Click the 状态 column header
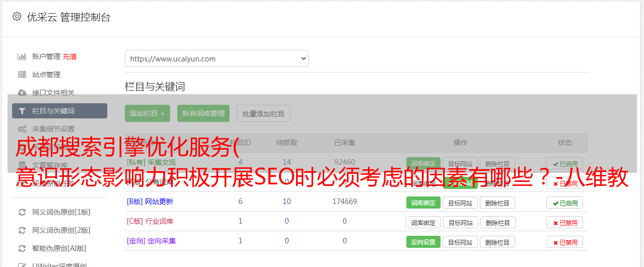644x267 pixels. point(565,143)
